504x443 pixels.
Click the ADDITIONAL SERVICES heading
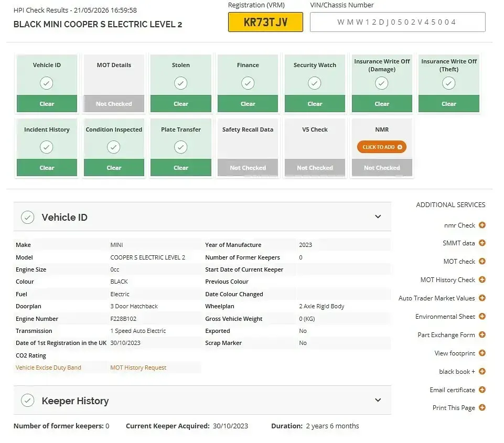pyautogui.click(x=451, y=204)
